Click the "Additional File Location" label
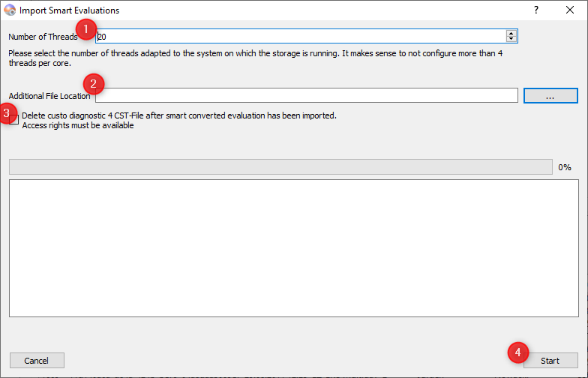Image resolution: width=588 pixels, height=378 pixels. pos(49,96)
